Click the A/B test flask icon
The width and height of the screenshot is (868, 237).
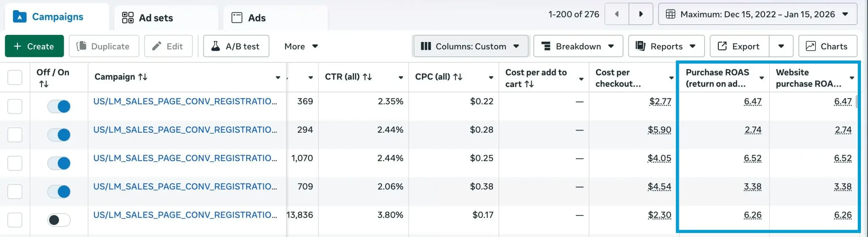tap(216, 46)
